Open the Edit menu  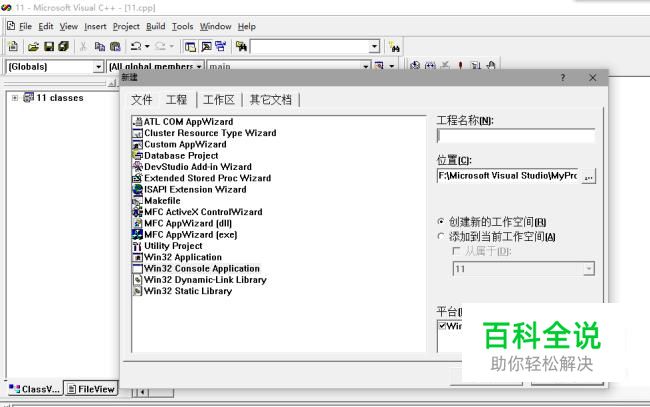click(x=46, y=27)
